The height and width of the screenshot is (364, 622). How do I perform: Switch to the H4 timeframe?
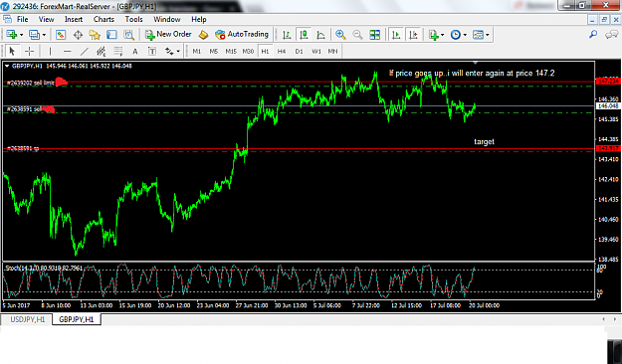(x=282, y=51)
